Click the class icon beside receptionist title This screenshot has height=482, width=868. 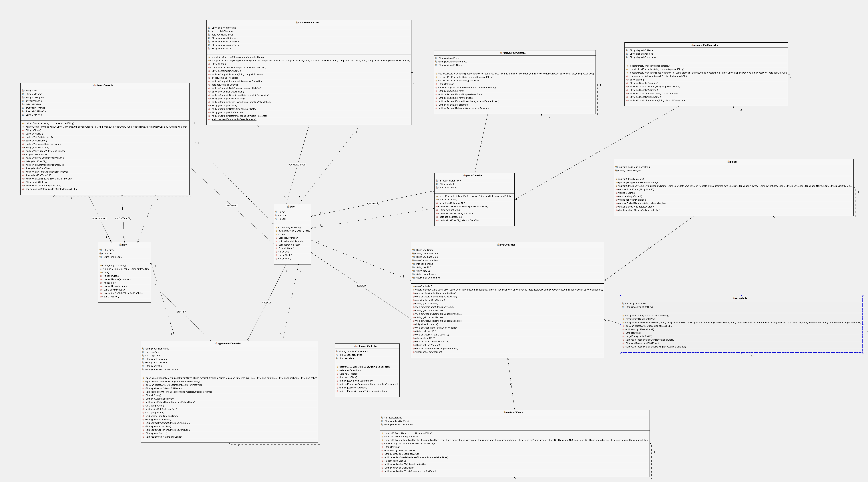pos(734,298)
